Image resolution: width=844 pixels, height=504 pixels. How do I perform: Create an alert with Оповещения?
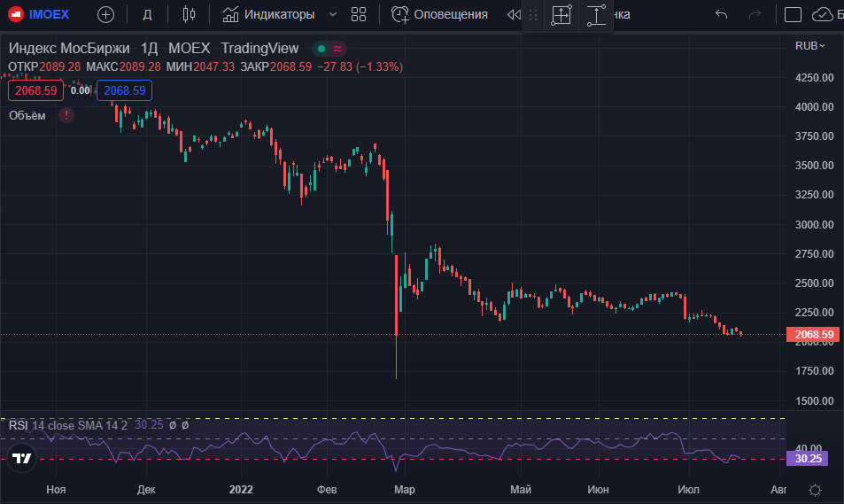coord(440,14)
